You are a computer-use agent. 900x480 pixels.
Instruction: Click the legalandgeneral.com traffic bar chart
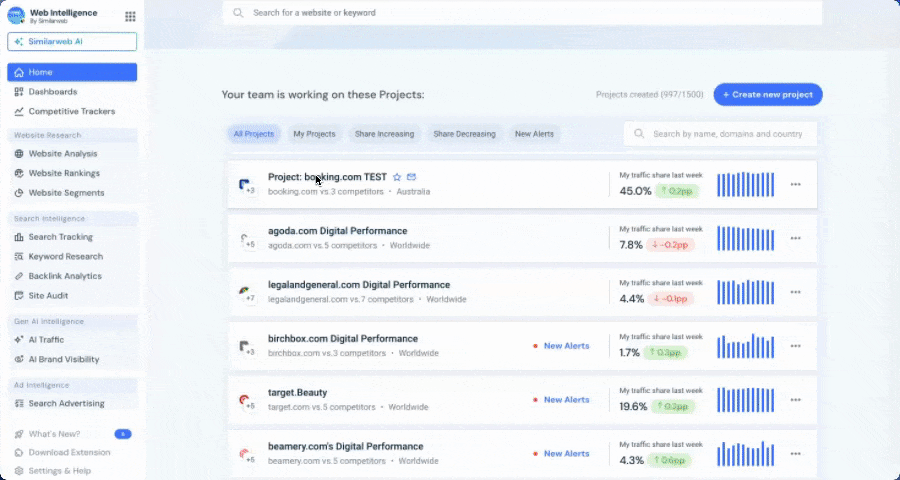745,292
